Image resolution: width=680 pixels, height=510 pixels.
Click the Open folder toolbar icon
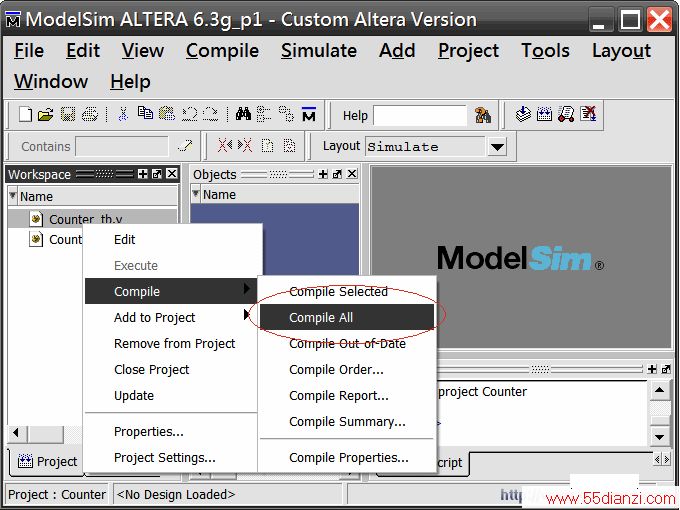point(46,114)
